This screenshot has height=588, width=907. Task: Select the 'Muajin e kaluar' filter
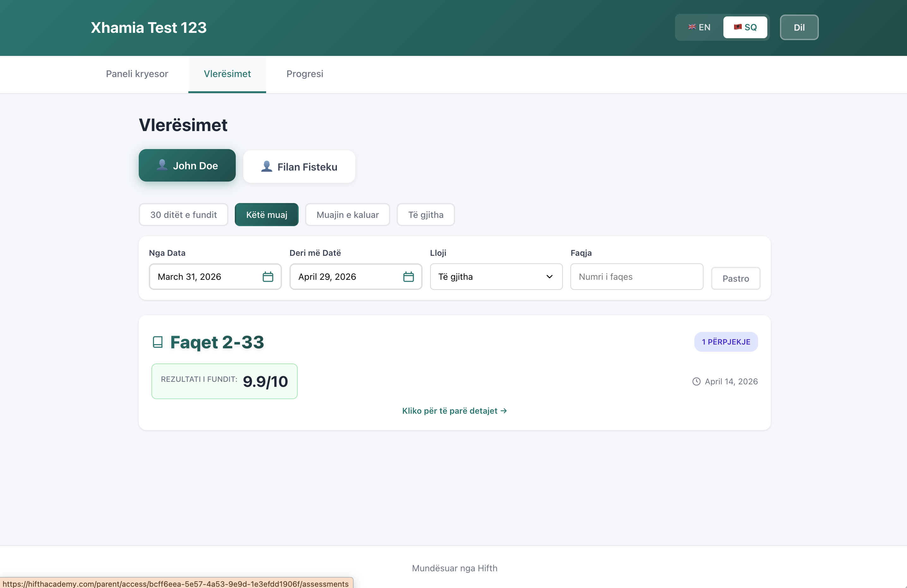tap(347, 215)
